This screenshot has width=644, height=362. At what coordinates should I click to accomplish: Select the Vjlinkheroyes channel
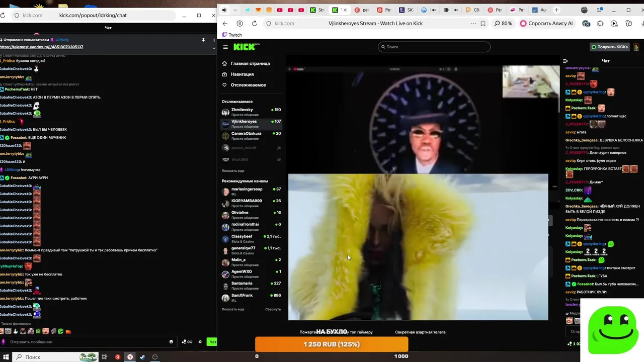[x=252, y=124]
